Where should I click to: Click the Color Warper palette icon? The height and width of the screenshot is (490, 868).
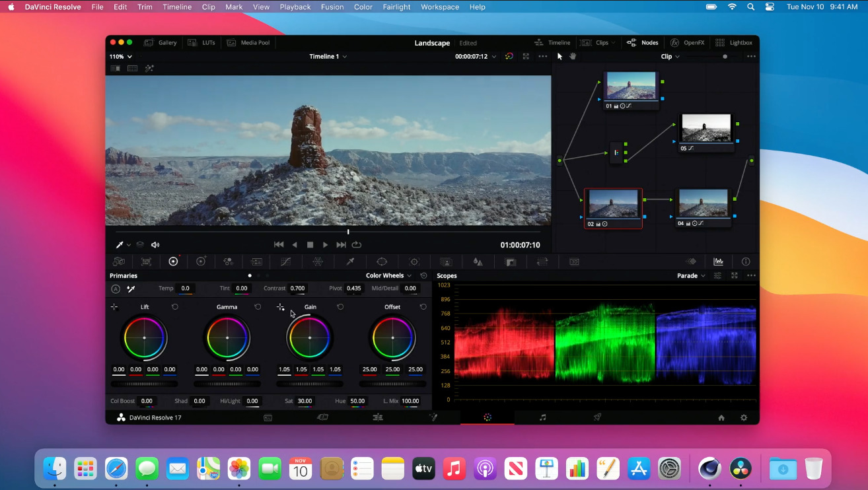click(x=318, y=262)
